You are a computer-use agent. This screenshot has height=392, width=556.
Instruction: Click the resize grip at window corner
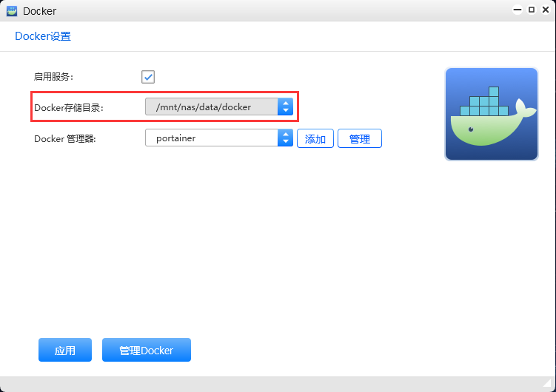coord(547,383)
